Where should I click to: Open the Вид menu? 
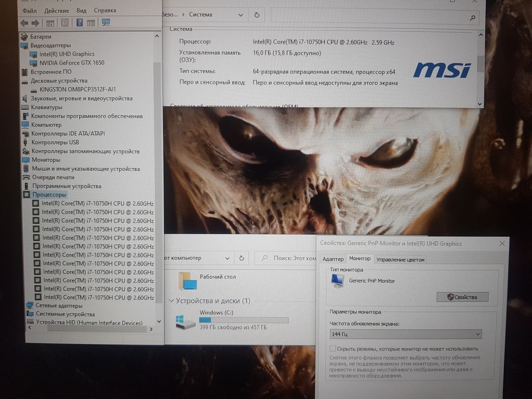coord(82,10)
